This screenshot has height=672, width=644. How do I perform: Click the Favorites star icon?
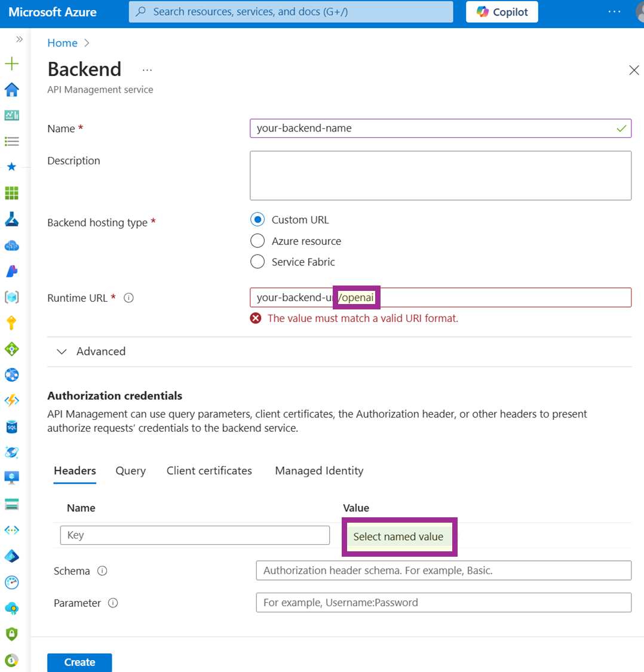point(12,167)
